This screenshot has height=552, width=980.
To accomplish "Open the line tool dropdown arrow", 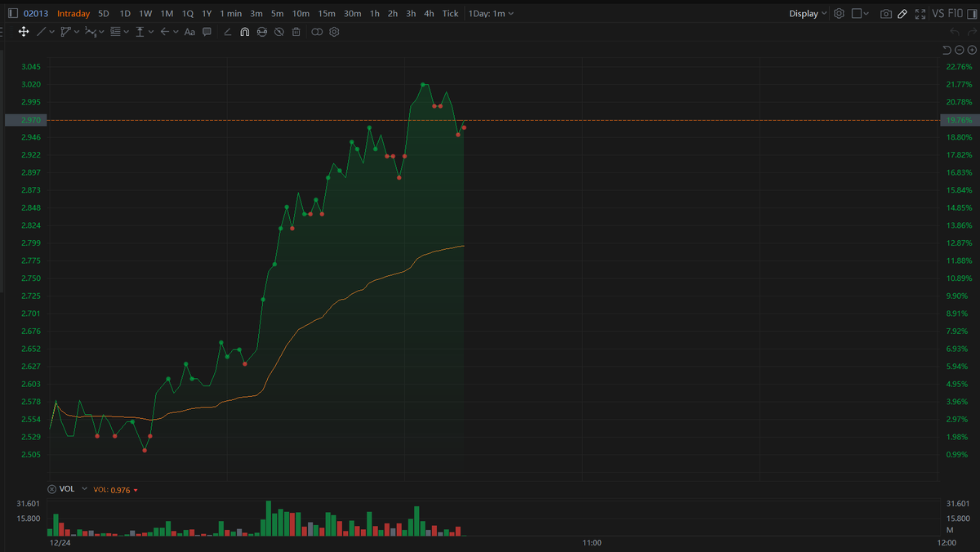I will (x=52, y=32).
